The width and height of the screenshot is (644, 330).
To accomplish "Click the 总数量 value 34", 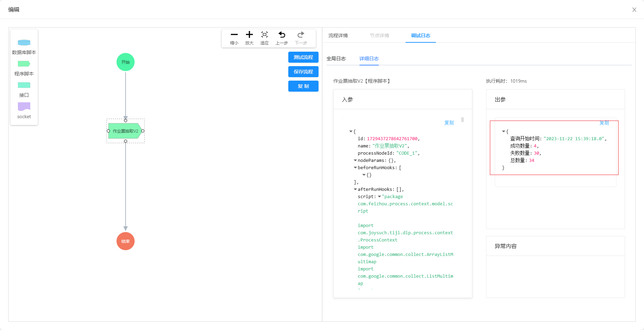I will [532, 161].
